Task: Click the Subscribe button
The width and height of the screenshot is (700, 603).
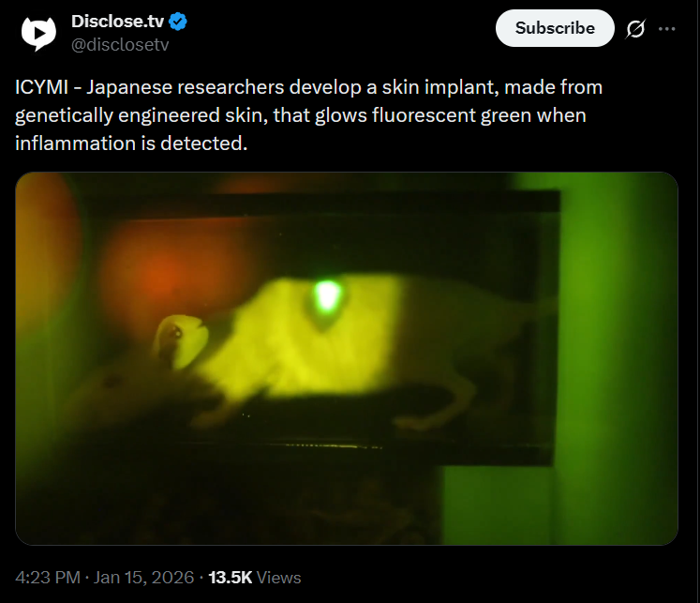Action: click(x=555, y=28)
